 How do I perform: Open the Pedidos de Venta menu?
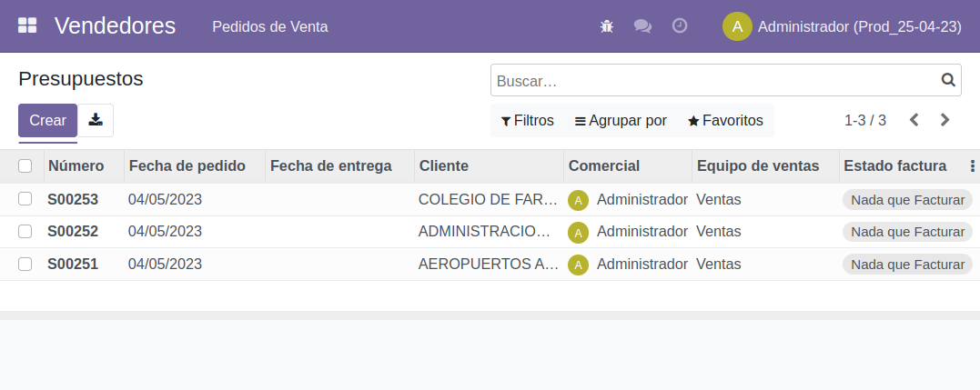(269, 26)
